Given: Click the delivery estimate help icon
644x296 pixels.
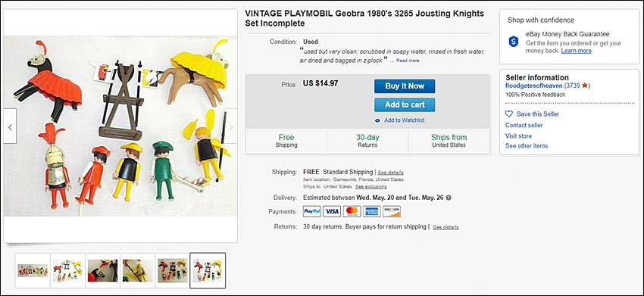Looking at the screenshot, I should (x=449, y=198).
